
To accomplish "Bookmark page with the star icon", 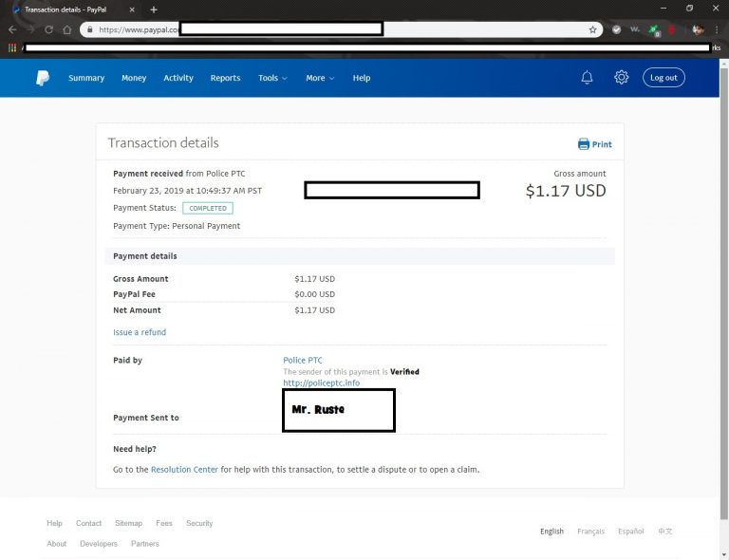I will tap(592, 29).
